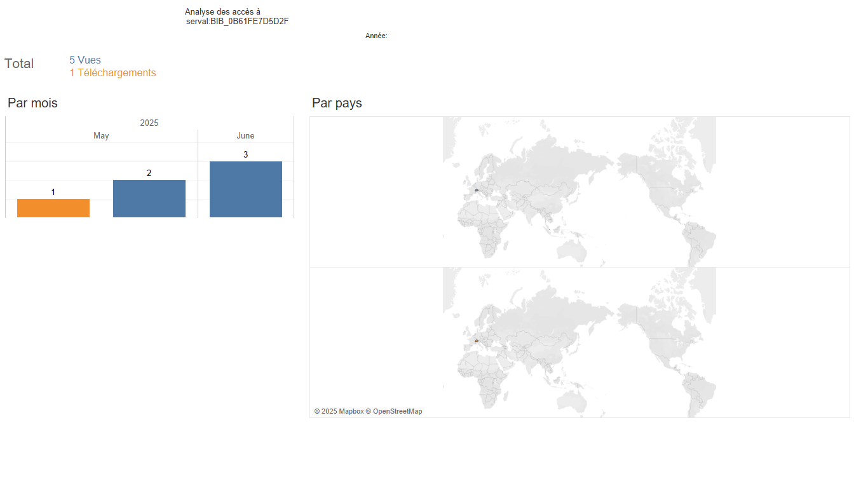Click the value label '3' above the June bar
The image size is (868, 488).
pyautogui.click(x=246, y=154)
